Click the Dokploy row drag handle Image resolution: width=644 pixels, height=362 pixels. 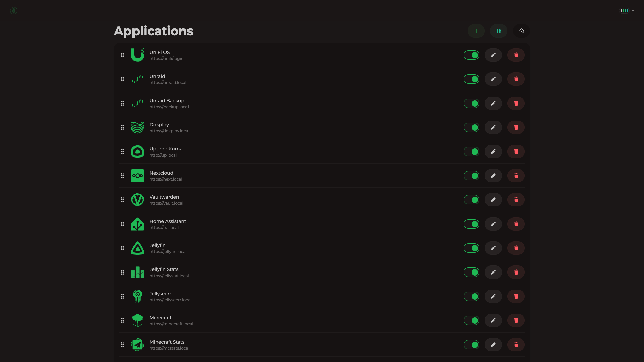point(122,127)
